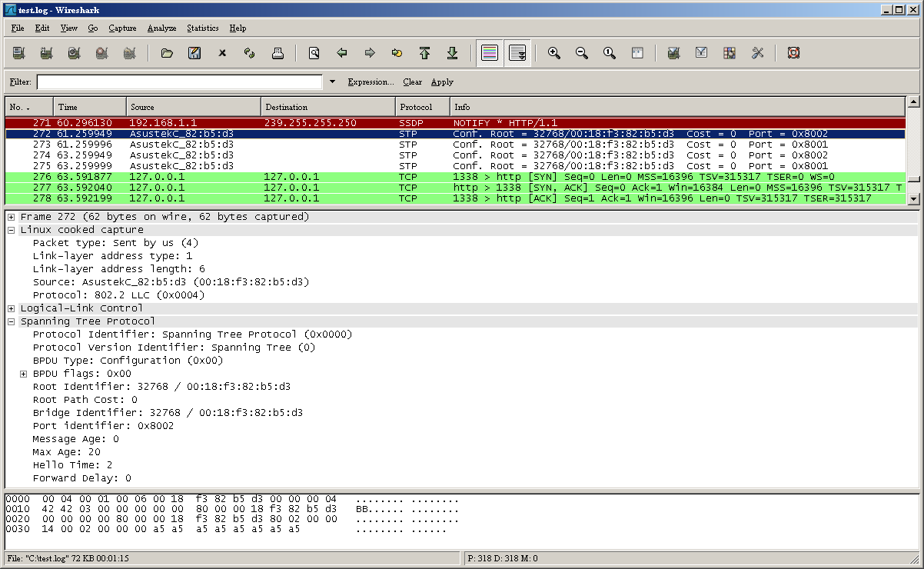The width and height of the screenshot is (924, 569).
Task: Collapse the Spanning Tree Protocol node
Action: pyautogui.click(x=12, y=321)
